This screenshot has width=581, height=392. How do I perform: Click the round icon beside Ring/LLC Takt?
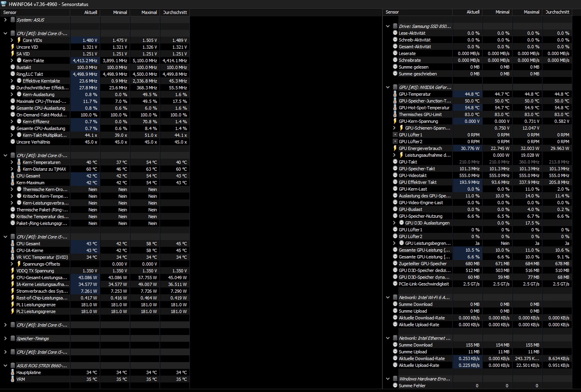click(12, 74)
